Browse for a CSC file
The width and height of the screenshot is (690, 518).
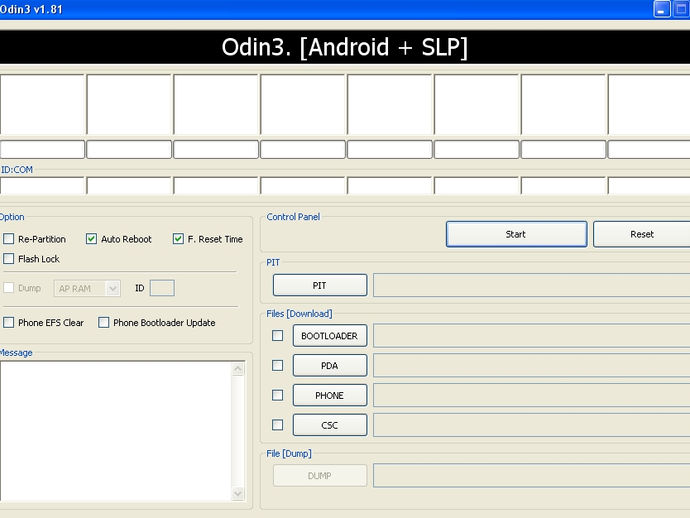tap(330, 425)
